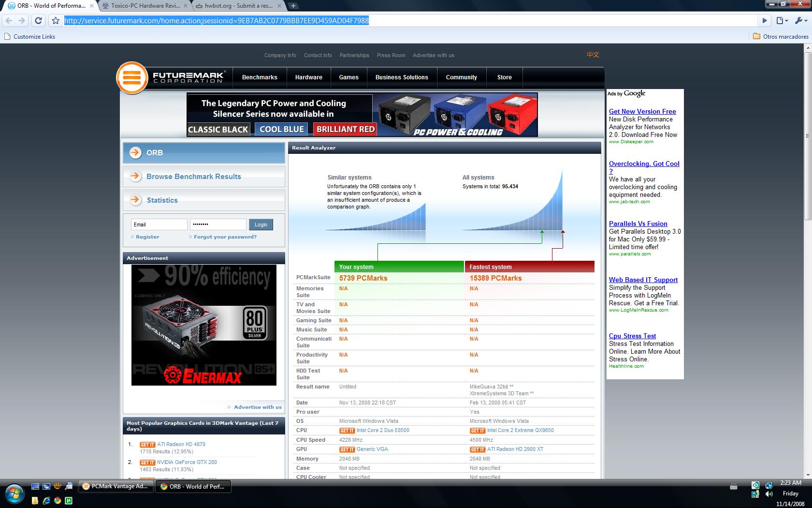The width and height of the screenshot is (812, 508).
Task: Click the vertical page scrollbar thumb
Action: [x=808, y=135]
